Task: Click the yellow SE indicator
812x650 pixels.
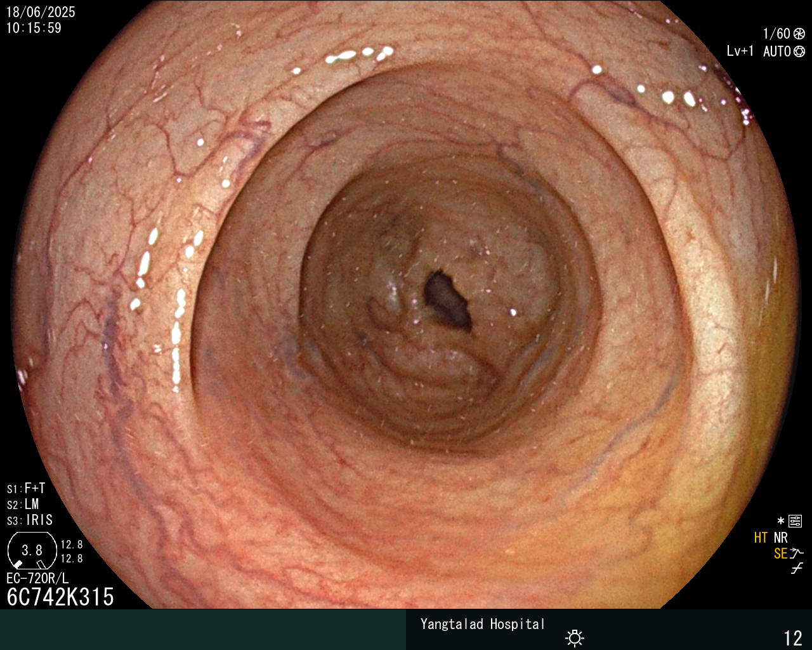Action: point(780,554)
